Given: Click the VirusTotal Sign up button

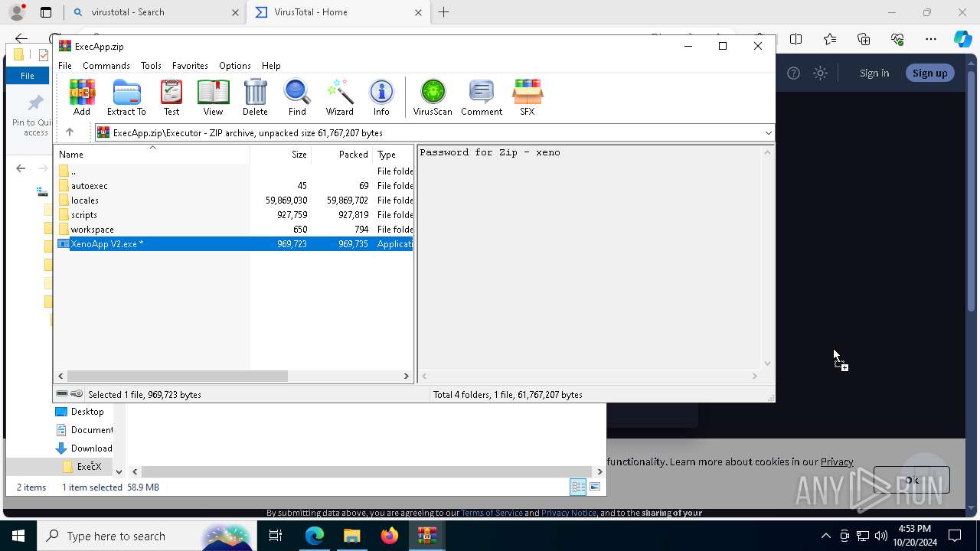Looking at the screenshot, I should coord(930,73).
